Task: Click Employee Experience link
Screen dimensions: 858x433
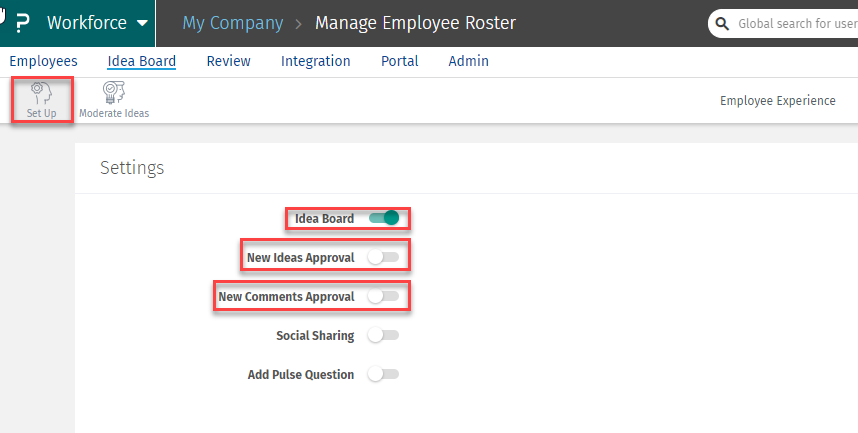Action: pos(777,100)
